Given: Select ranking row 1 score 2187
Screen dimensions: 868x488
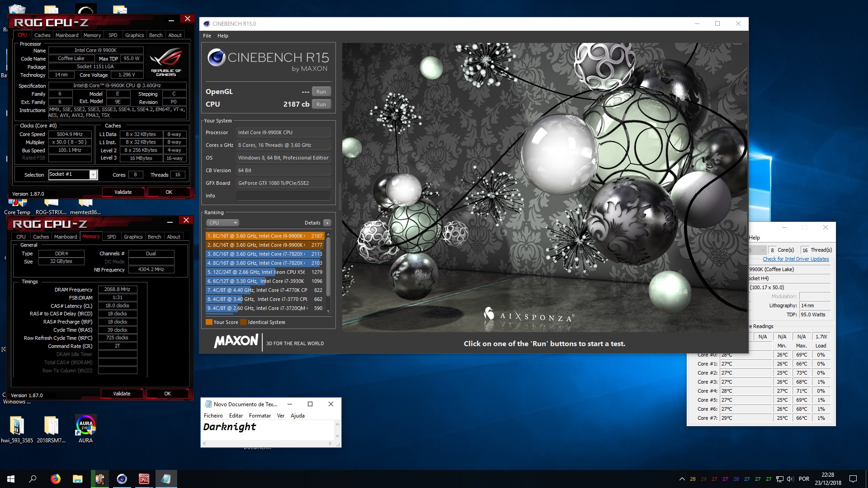Looking at the screenshot, I should click(265, 236).
